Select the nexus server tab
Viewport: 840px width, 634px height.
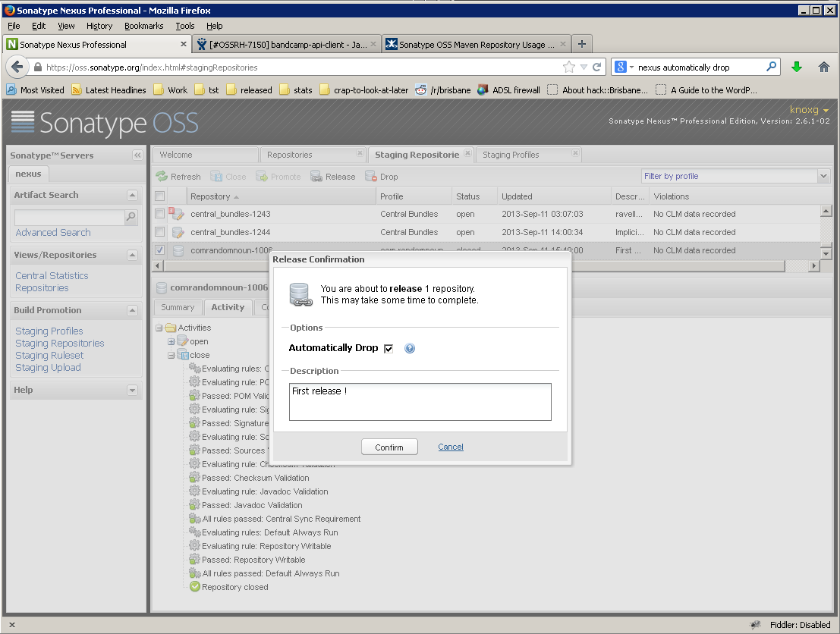pos(28,174)
